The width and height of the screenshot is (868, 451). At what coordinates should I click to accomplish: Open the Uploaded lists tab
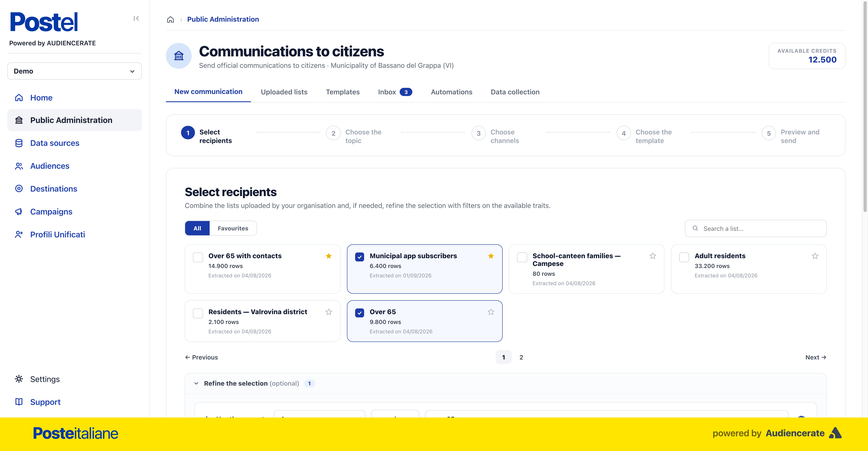pyautogui.click(x=284, y=92)
